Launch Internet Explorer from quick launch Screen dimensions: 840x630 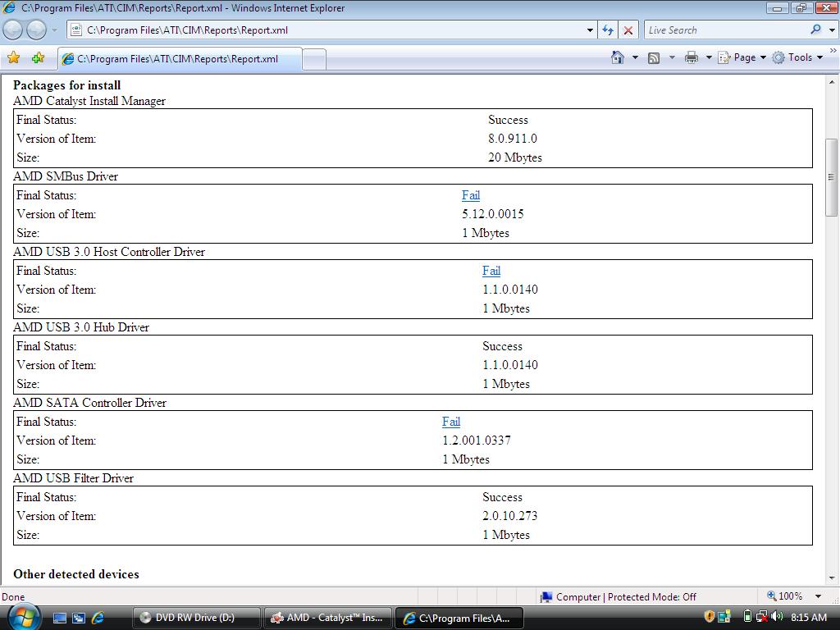[x=98, y=618]
